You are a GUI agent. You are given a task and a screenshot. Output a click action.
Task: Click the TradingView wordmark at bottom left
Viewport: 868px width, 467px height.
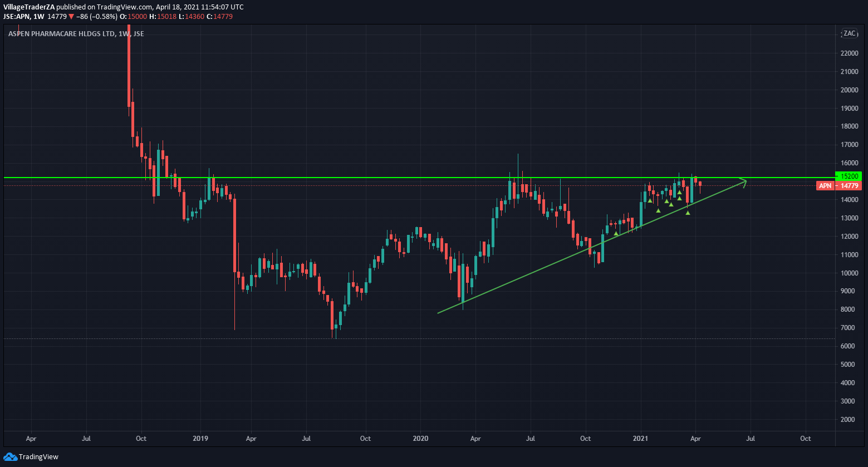tap(38, 457)
